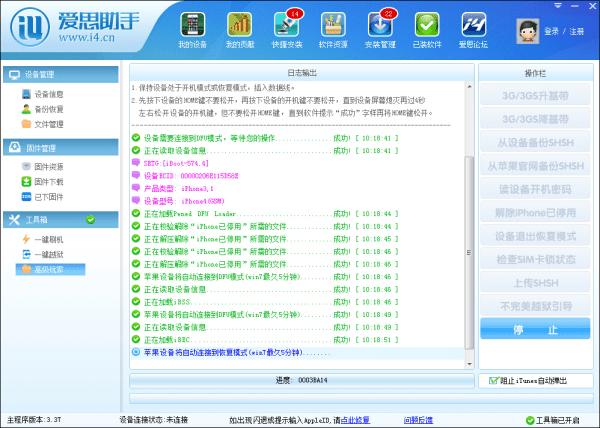Click the 3G/3GS升基带 button
Screen dimensions: 600x428
tap(535, 95)
